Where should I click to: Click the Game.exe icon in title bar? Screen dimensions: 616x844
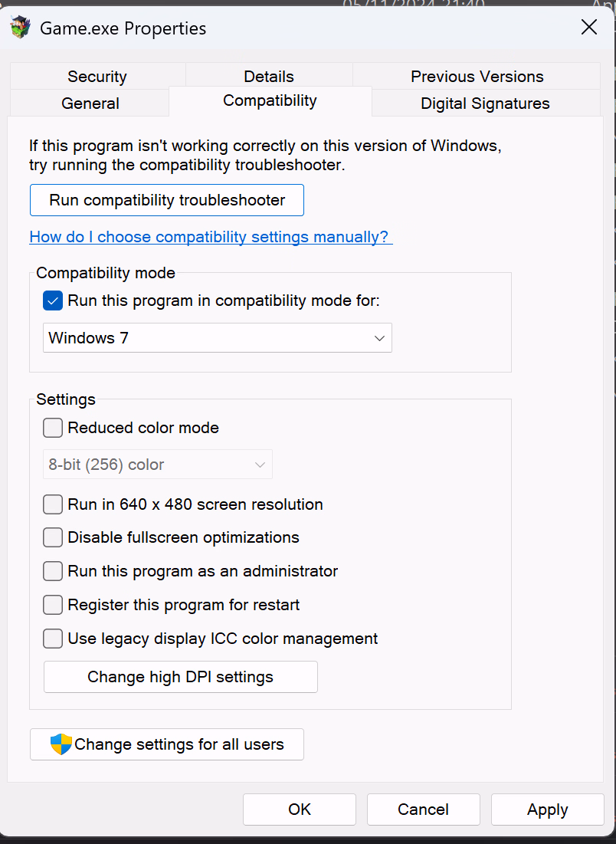click(21, 28)
